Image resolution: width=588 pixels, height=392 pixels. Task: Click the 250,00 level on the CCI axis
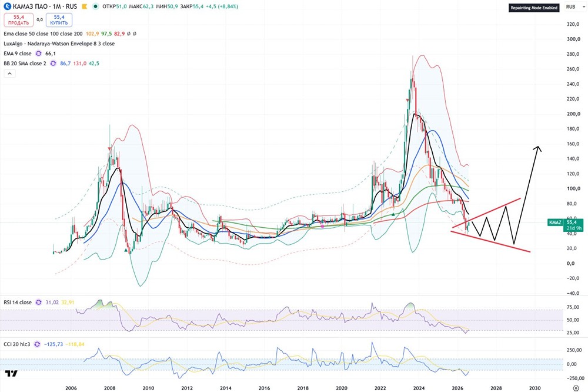pos(574,350)
